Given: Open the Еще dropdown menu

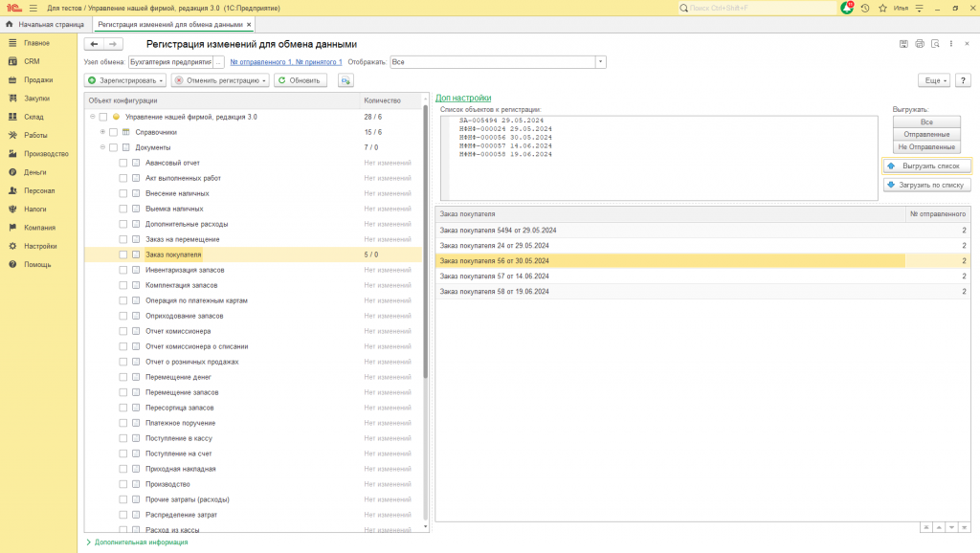Looking at the screenshot, I should coord(934,80).
